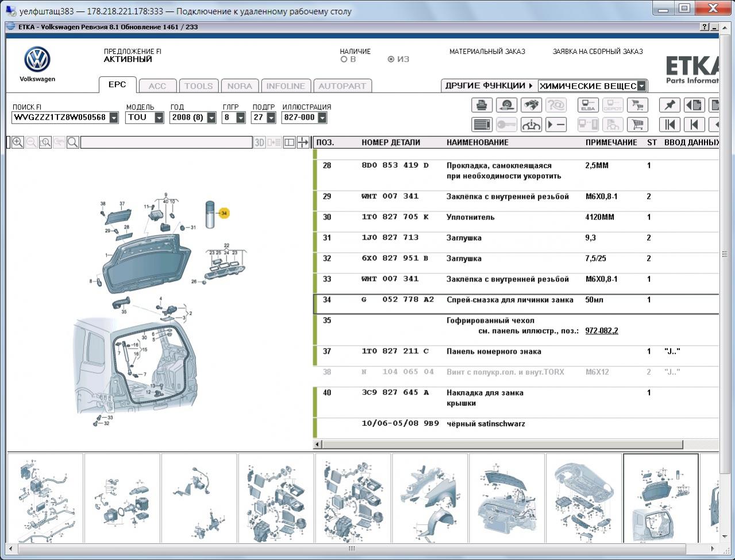Screen dimensions: 735x560
Task: Expand the ХИМИЧЕСКИЕ ВЕЩЕСТВА dropdown arrow
Action: point(642,86)
